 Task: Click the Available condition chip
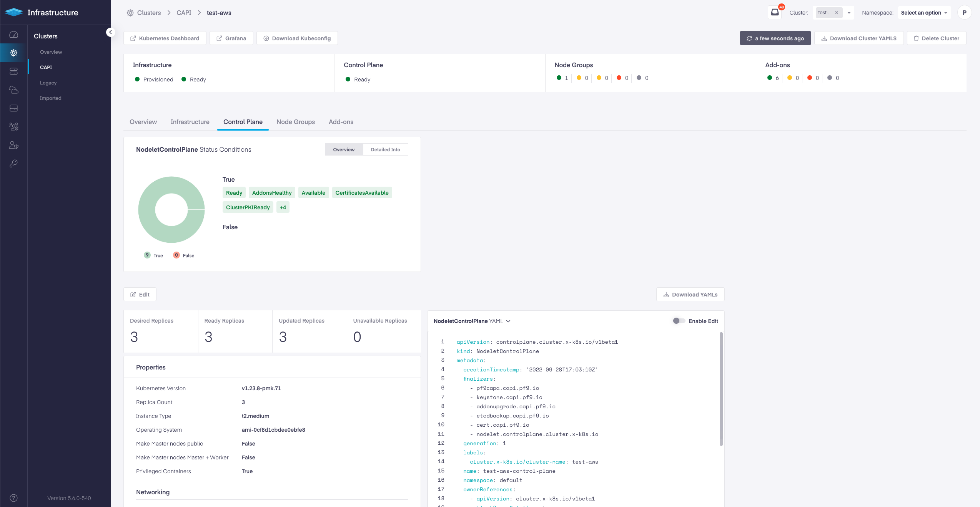pyautogui.click(x=313, y=193)
